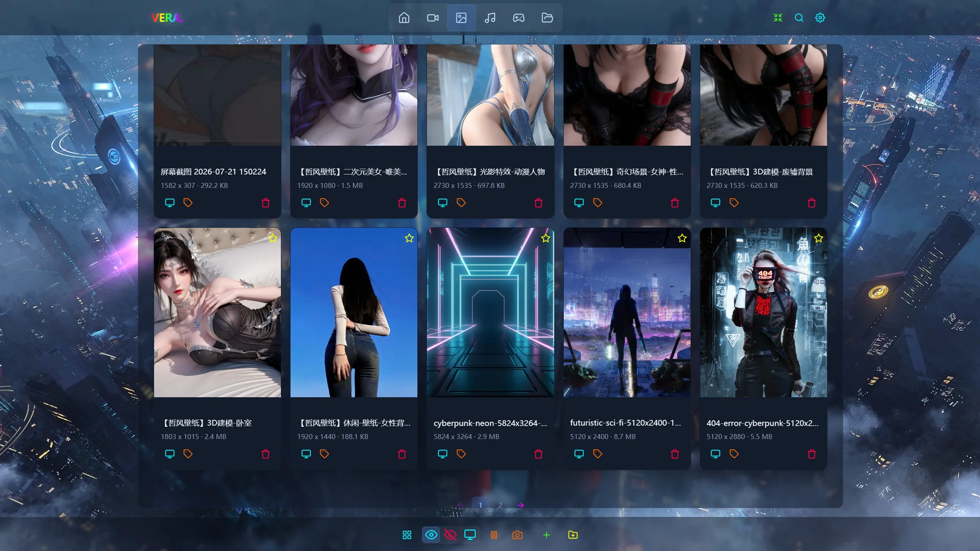
Task: Click the grid view icon in bottom bar
Action: pos(407,535)
